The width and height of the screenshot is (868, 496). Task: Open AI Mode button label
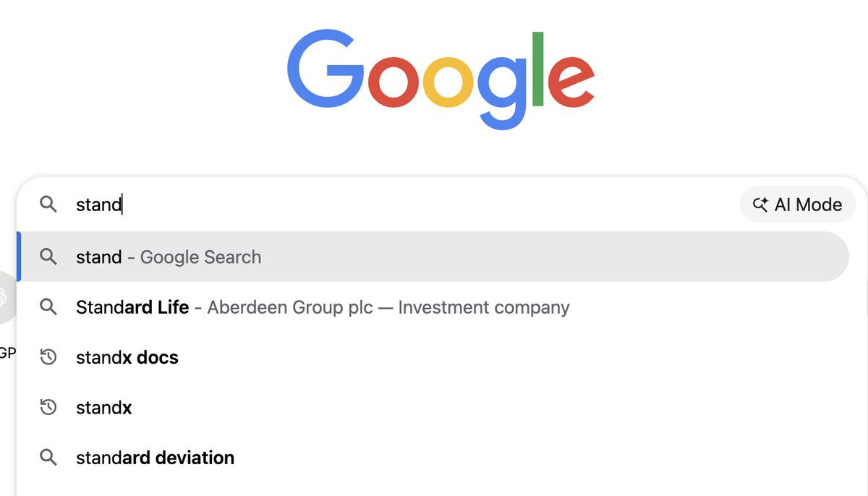[808, 205]
